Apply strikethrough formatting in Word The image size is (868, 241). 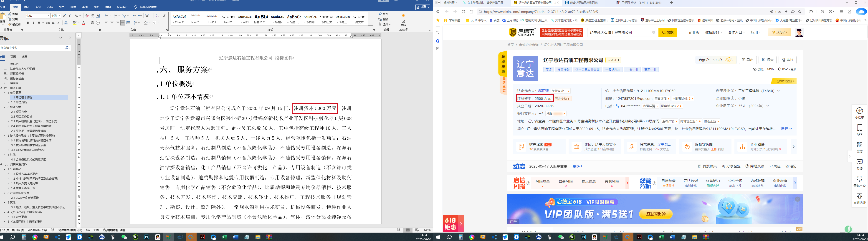click(x=48, y=23)
